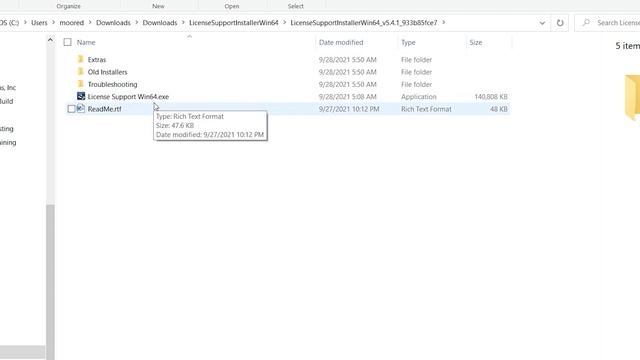The image size is (640, 360).
Task: Open the address bar history dropdown
Action: 542,23
